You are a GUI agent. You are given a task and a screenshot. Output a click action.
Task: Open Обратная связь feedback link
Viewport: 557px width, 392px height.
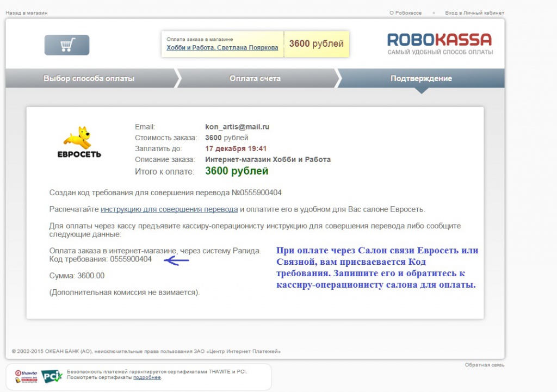pyautogui.click(x=485, y=365)
